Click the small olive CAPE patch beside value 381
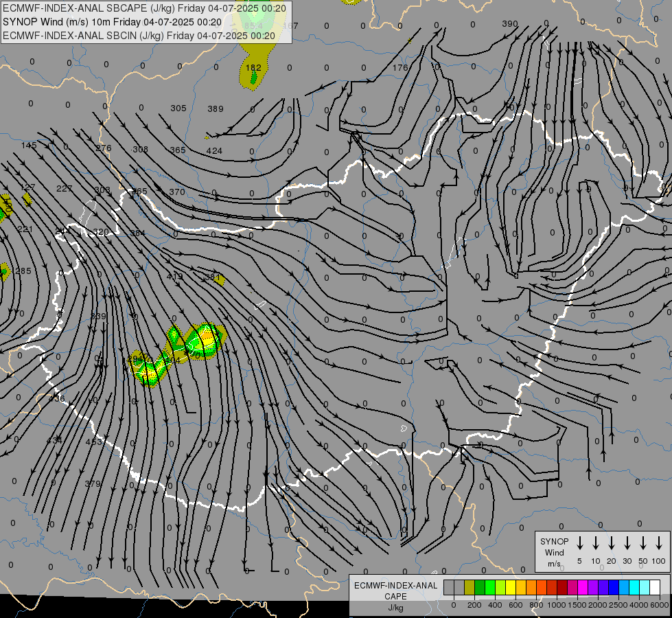This screenshot has height=618, width=672. [x=220, y=280]
